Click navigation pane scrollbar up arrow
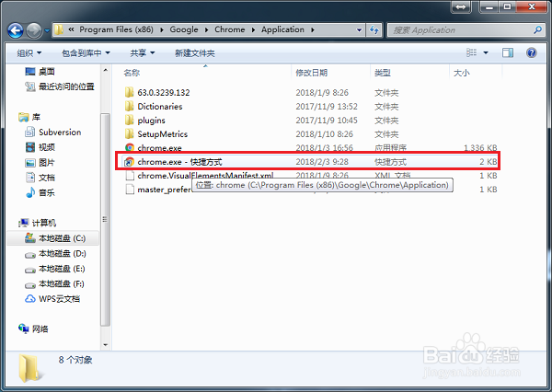 click(105, 70)
